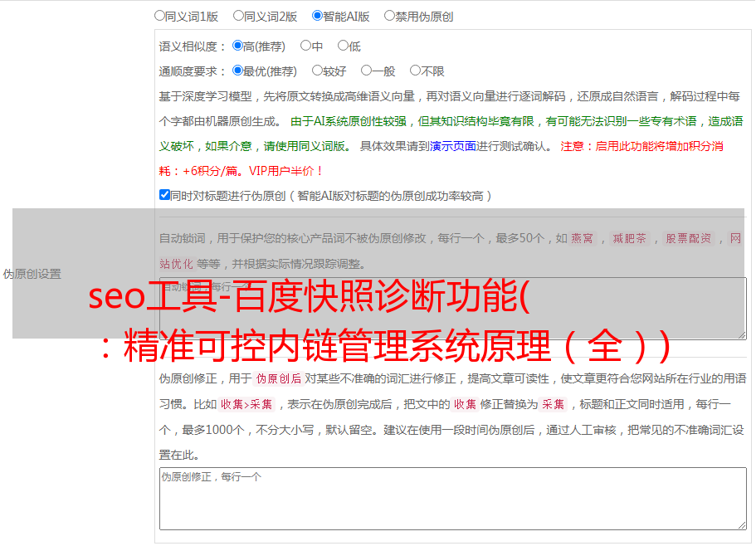Click into the 伪原创修正 textarea

[453, 499]
